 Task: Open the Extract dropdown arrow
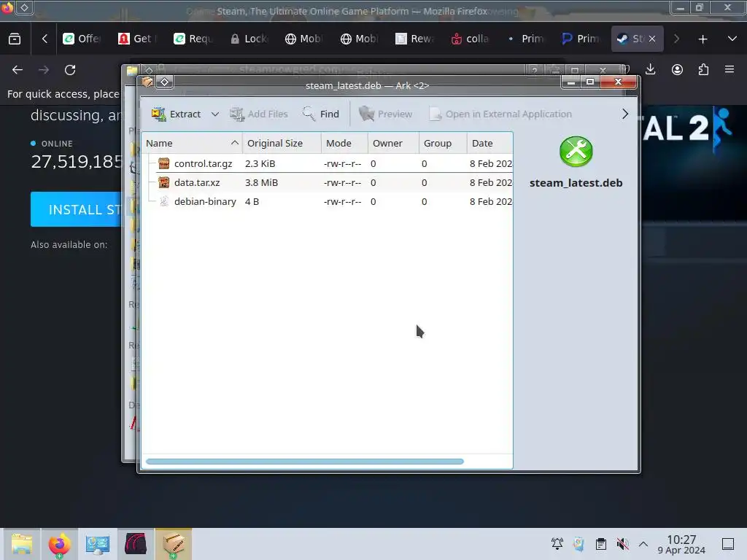point(215,114)
